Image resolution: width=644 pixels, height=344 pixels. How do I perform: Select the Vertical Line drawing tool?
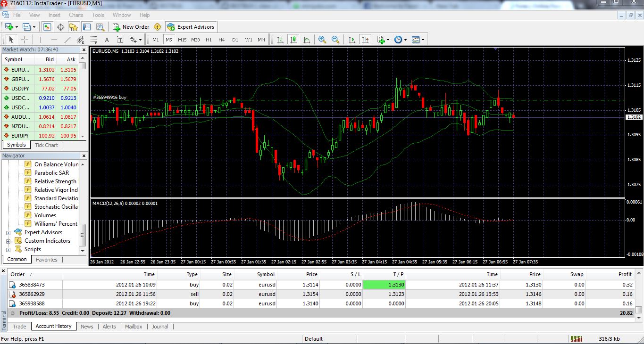[x=41, y=40]
